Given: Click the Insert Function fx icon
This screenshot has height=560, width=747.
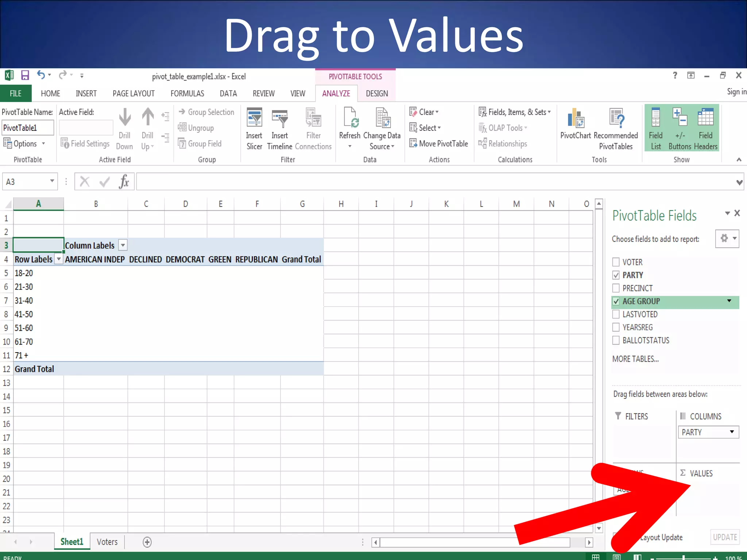Looking at the screenshot, I should click(124, 182).
